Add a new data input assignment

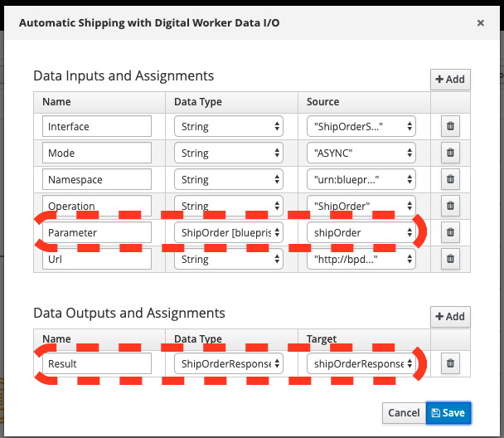(x=450, y=80)
